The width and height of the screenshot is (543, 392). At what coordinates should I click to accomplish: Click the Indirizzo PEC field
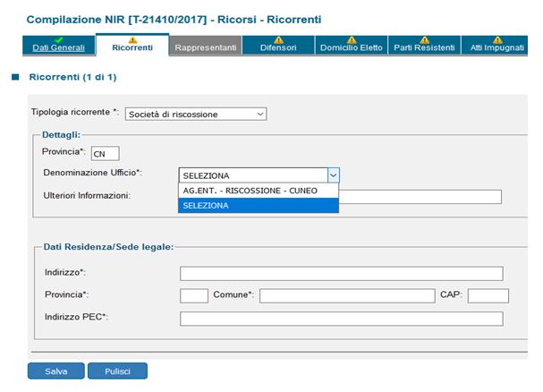click(341, 318)
